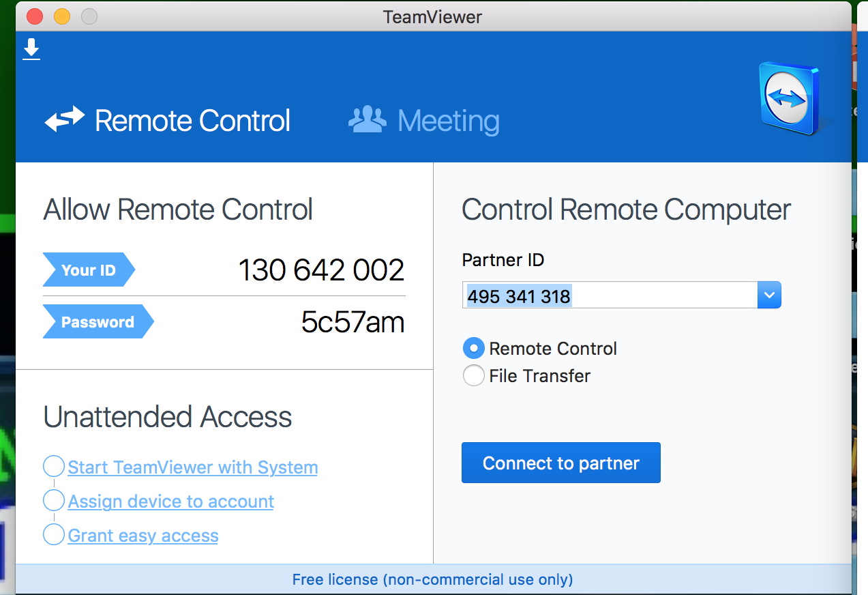868x595 pixels.
Task: Click the Remote Control double-arrow icon
Action: [x=65, y=120]
